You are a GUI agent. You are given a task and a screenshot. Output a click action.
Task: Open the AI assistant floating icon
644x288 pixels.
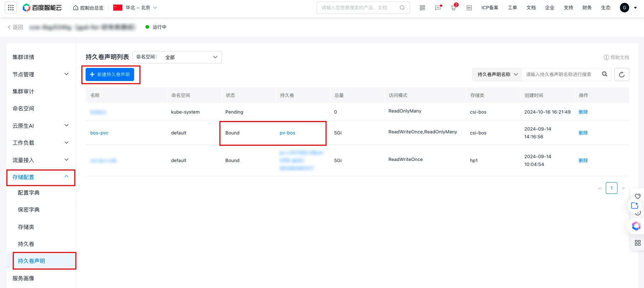(x=636, y=226)
